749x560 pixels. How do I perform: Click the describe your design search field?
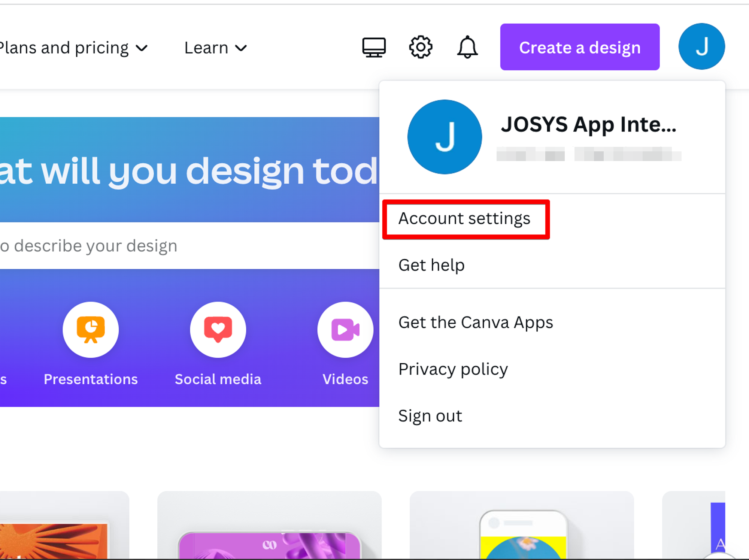pos(150,246)
